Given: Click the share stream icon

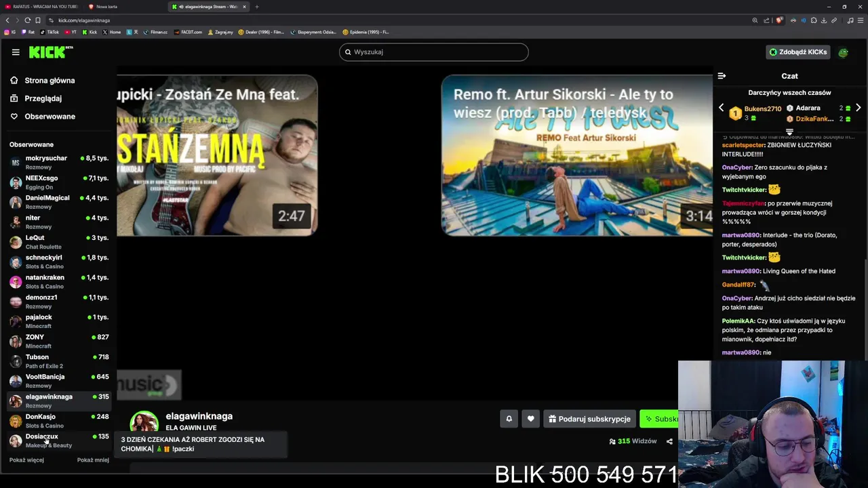Looking at the screenshot, I should pyautogui.click(x=669, y=441).
